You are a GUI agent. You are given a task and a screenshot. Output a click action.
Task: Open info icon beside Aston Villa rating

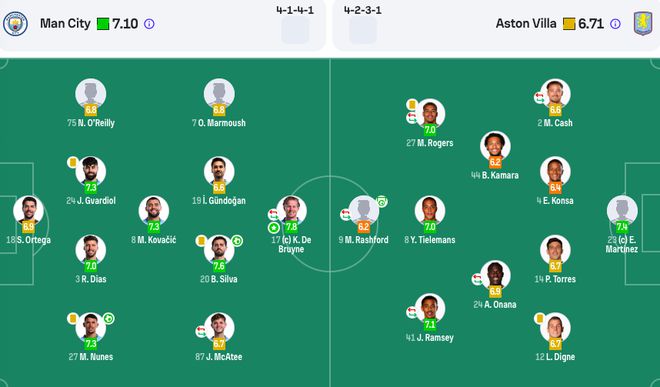[615, 24]
